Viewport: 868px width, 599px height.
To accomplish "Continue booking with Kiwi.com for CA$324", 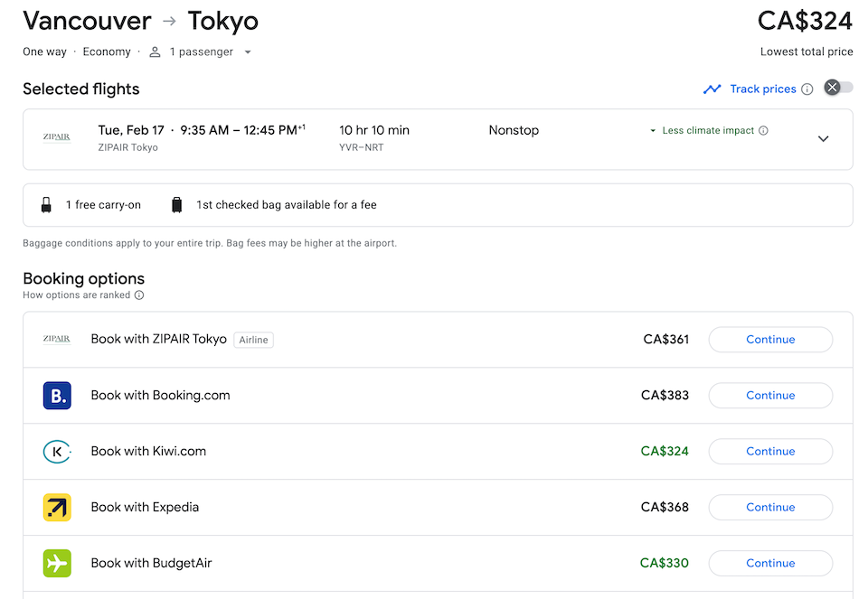I will (x=770, y=452).
